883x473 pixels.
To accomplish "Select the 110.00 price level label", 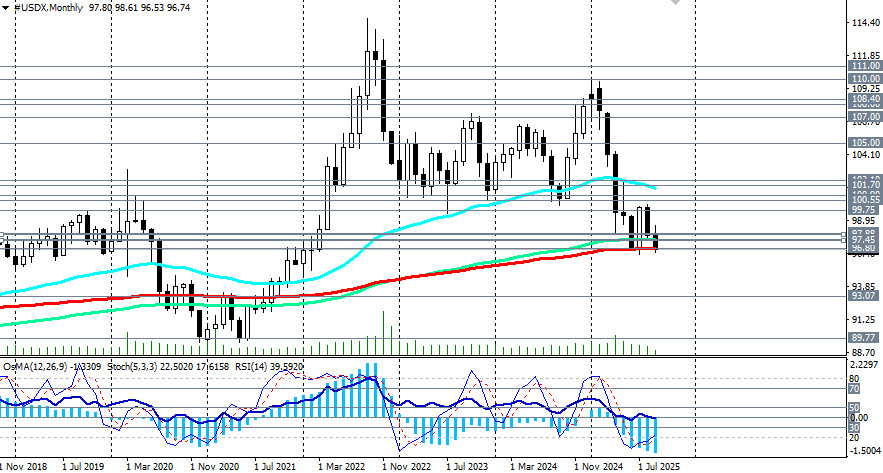I will (x=865, y=79).
